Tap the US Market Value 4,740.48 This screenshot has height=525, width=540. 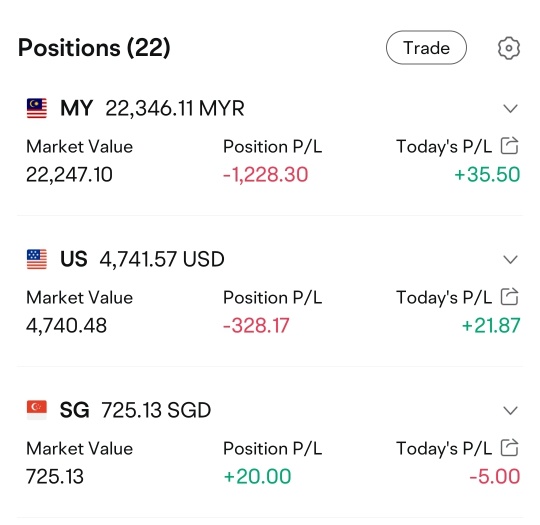66,325
